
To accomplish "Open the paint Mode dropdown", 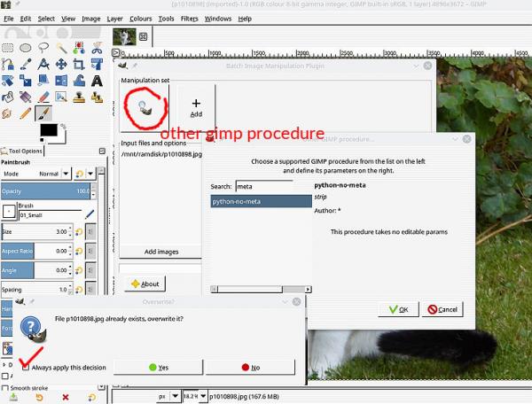I will coord(35,174).
